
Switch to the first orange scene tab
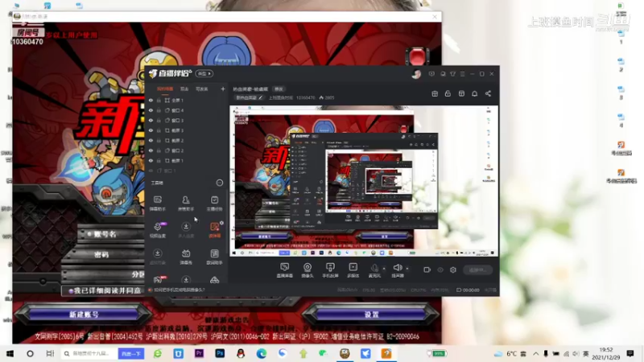(x=165, y=88)
